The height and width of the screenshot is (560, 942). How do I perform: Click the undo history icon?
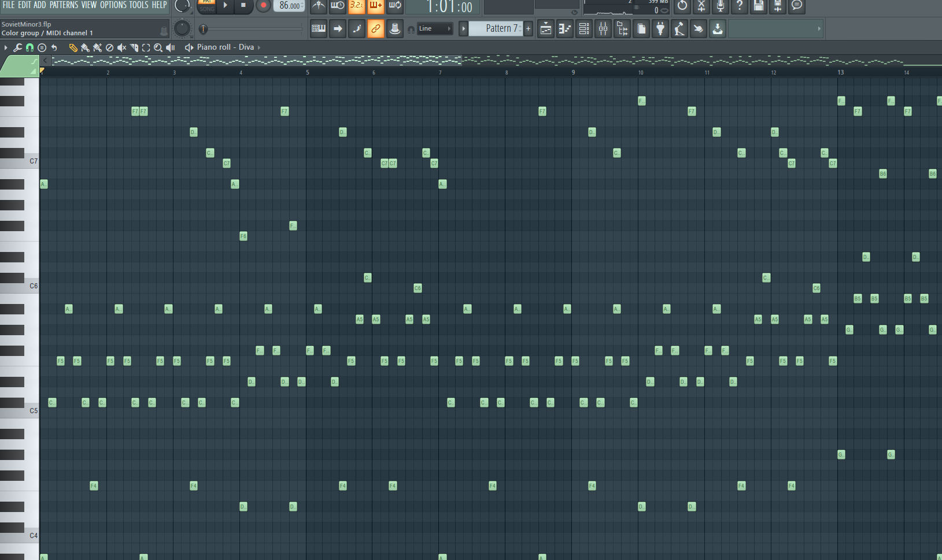pyautogui.click(x=682, y=6)
